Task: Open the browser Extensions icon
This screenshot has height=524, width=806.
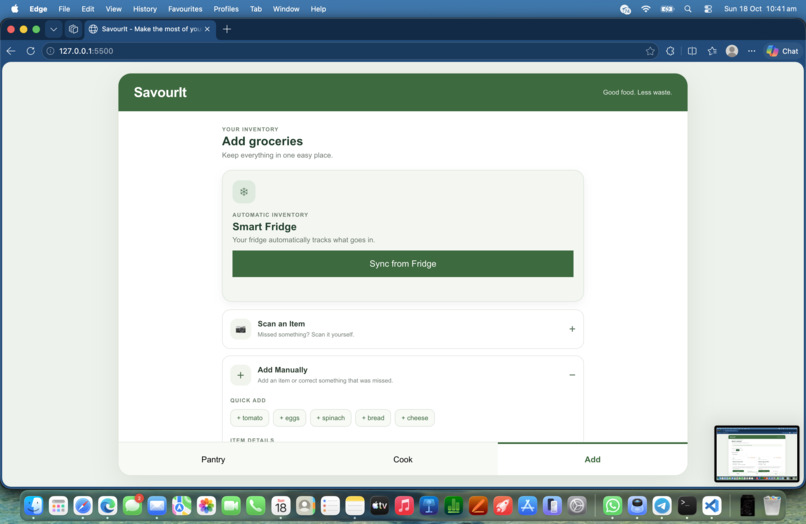Action: [x=670, y=51]
